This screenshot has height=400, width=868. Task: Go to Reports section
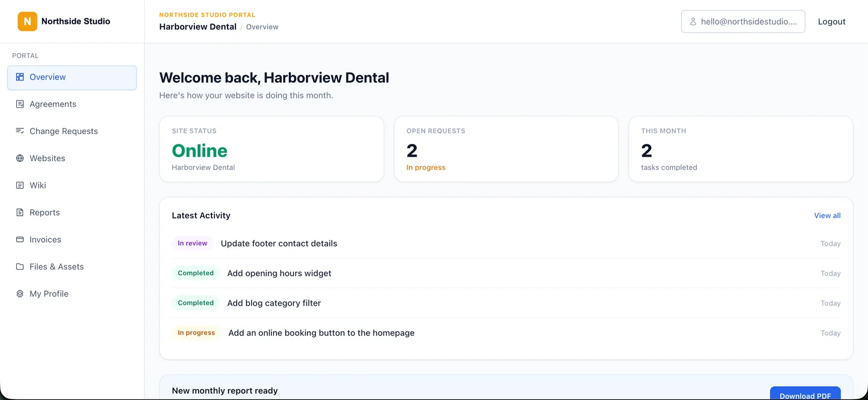click(72, 213)
